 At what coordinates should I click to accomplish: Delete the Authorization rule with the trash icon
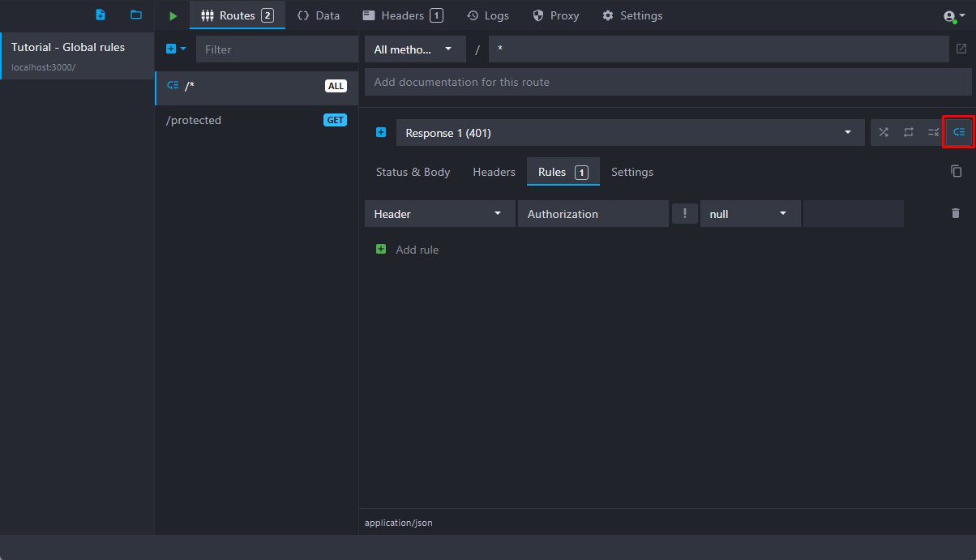[x=955, y=213]
